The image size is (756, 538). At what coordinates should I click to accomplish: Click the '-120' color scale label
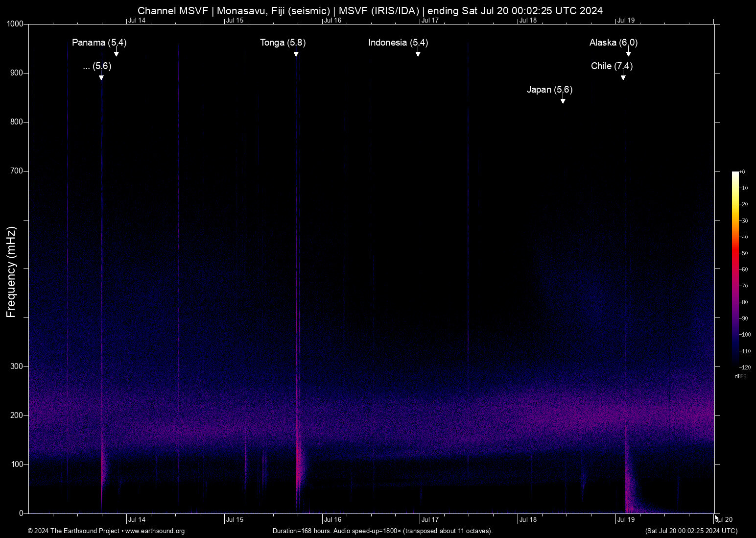pos(745,367)
